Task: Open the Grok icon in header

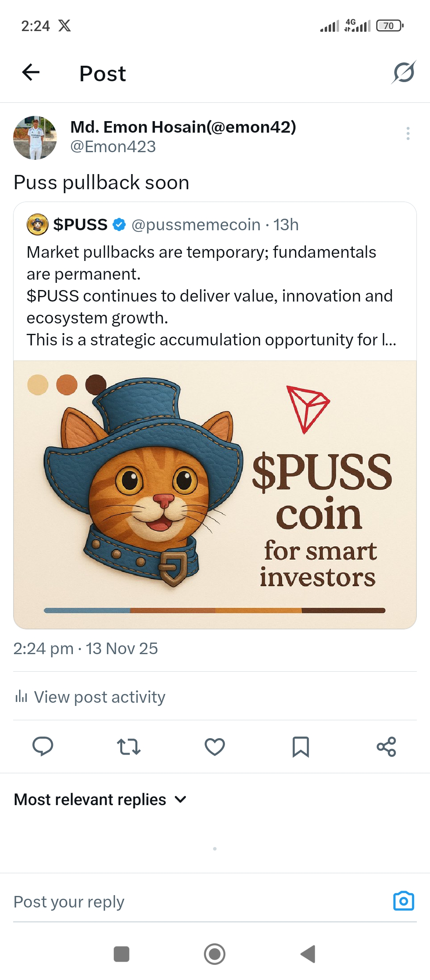Action: 403,73
